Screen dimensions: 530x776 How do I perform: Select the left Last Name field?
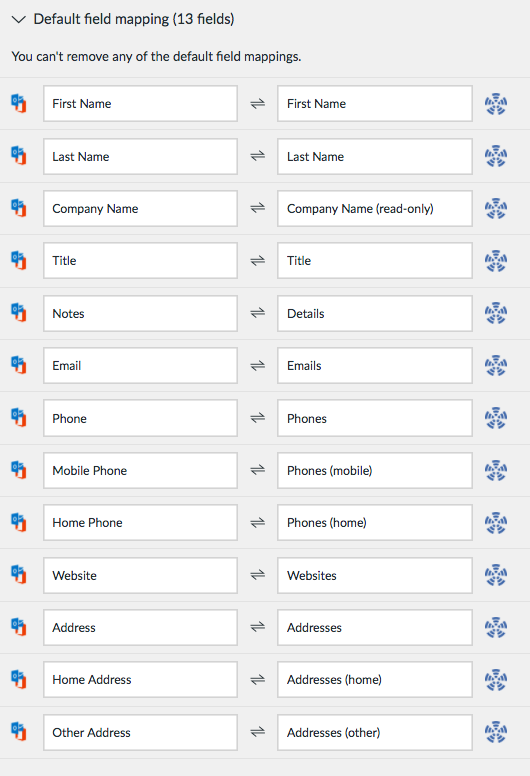(141, 156)
